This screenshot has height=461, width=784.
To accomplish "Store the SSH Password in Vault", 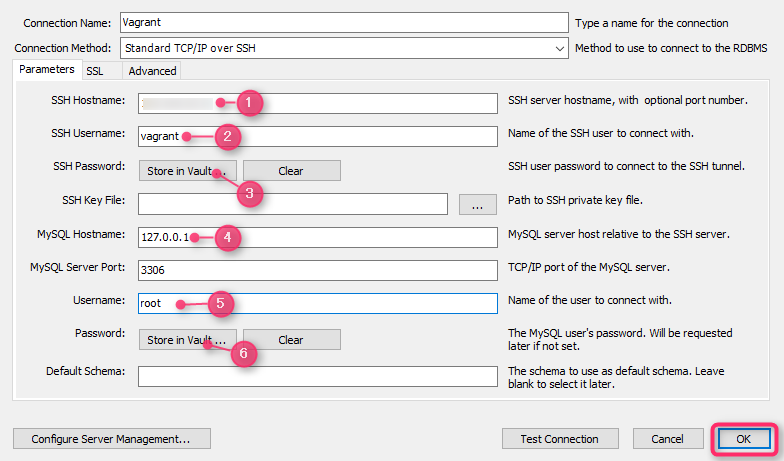I will [188, 170].
